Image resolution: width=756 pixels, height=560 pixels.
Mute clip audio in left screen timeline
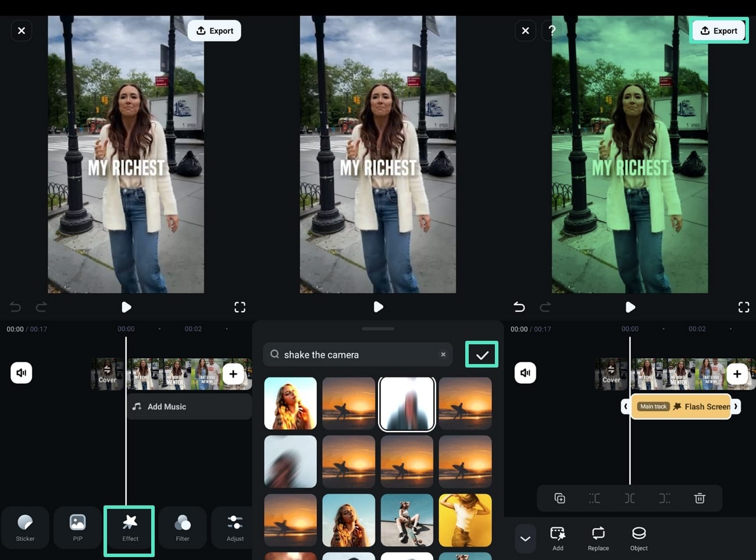(x=22, y=373)
